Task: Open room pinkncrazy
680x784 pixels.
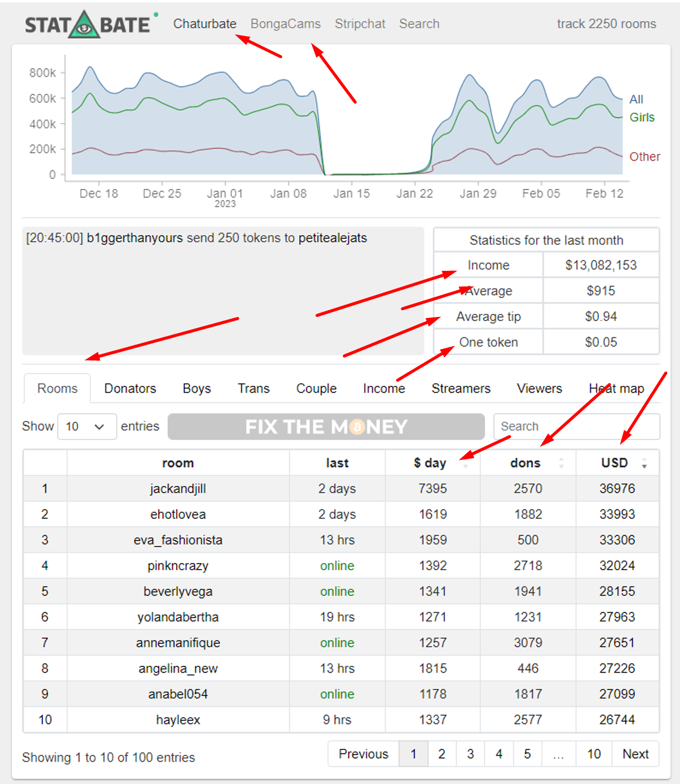Action: click(178, 566)
